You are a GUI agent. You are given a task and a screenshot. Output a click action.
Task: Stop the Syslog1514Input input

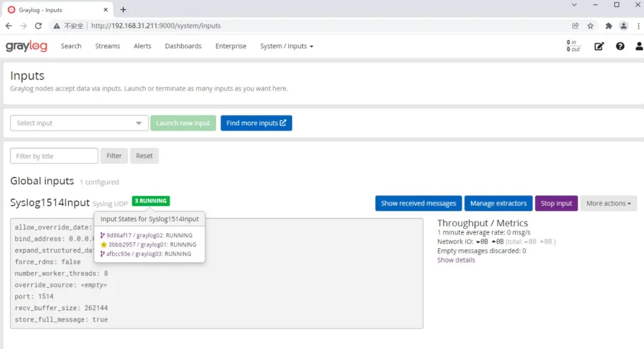click(x=556, y=204)
